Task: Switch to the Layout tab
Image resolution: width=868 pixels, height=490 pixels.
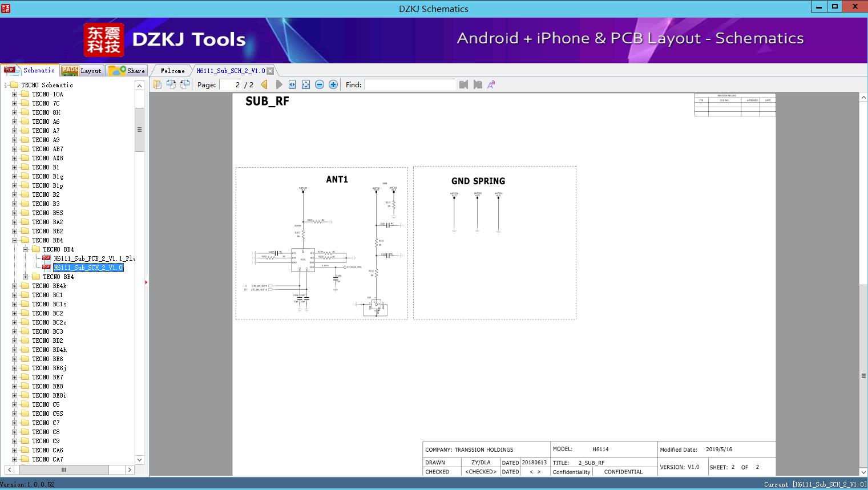Action: (x=82, y=71)
